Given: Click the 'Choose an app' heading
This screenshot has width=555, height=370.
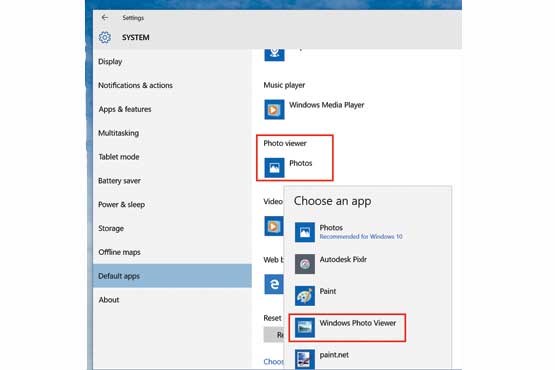Looking at the screenshot, I should point(332,201).
